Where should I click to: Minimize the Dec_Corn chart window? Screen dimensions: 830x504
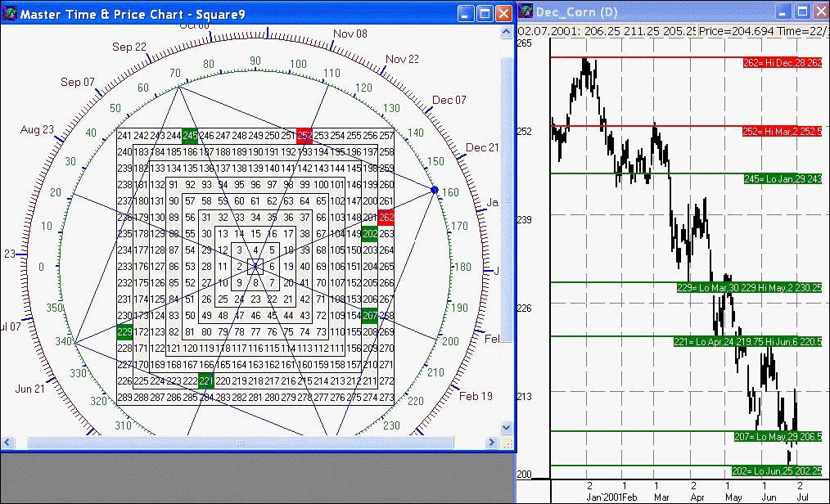tap(783, 12)
